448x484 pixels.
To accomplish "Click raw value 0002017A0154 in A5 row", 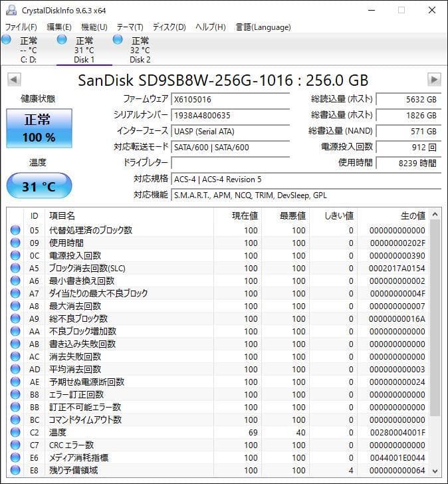I will (x=397, y=268).
